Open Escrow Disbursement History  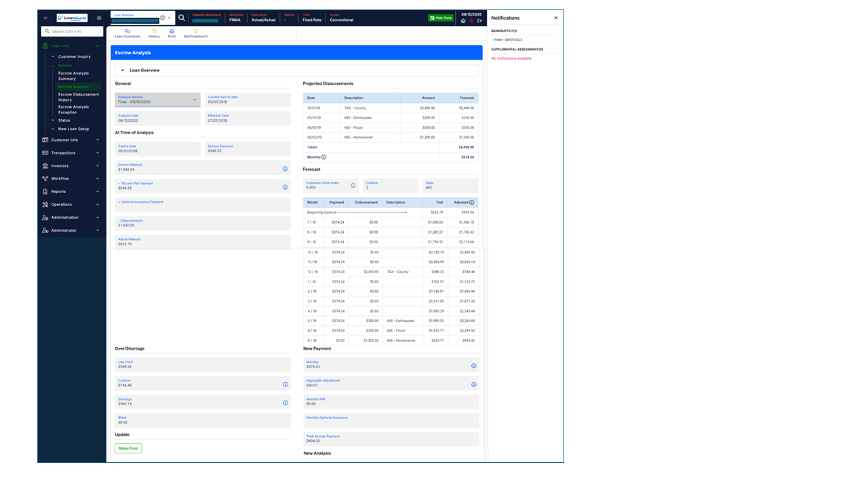click(x=78, y=97)
